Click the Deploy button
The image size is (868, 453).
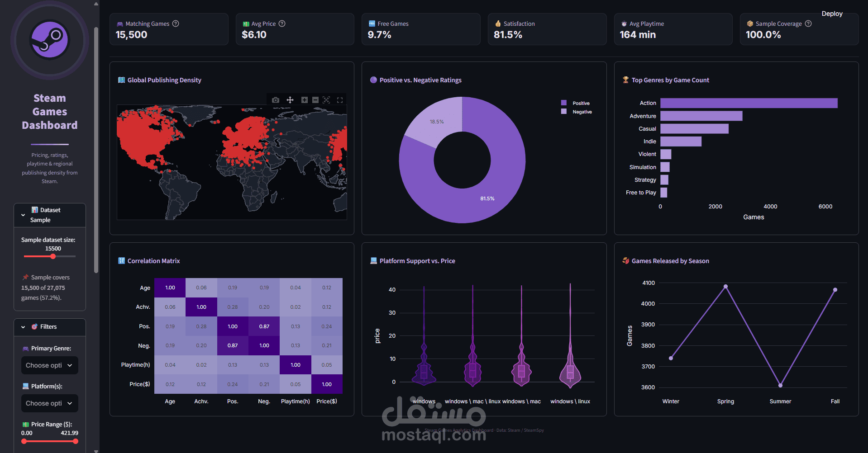point(832,14)
